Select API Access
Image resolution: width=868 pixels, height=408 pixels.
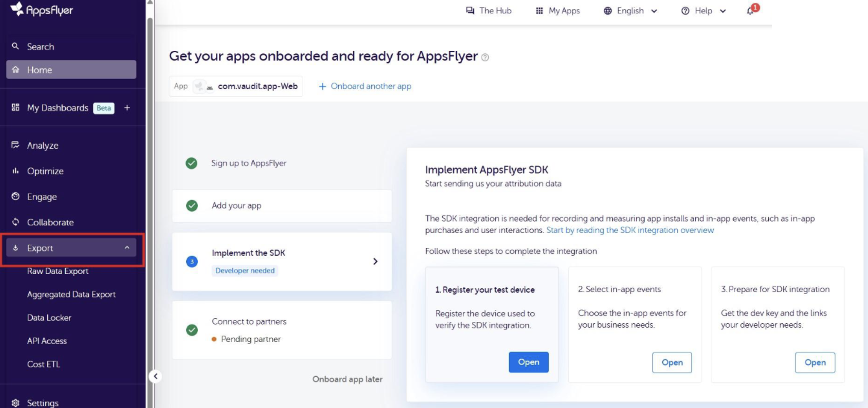47,340
